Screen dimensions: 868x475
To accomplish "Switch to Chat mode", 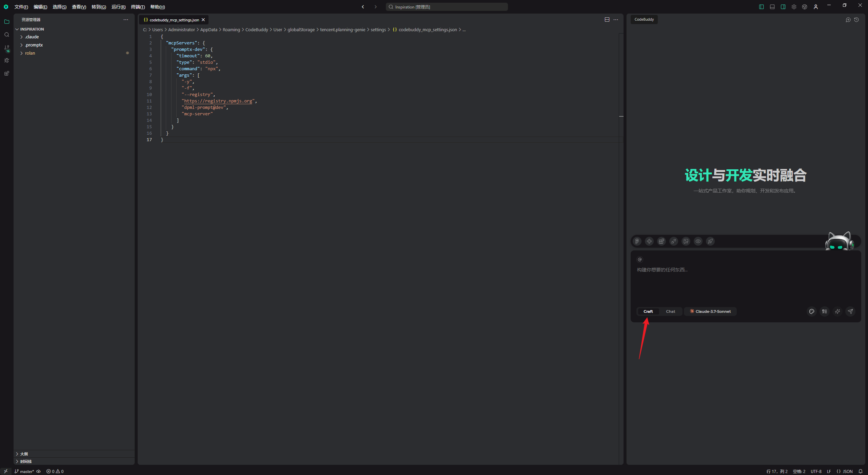I will [670, 311].
